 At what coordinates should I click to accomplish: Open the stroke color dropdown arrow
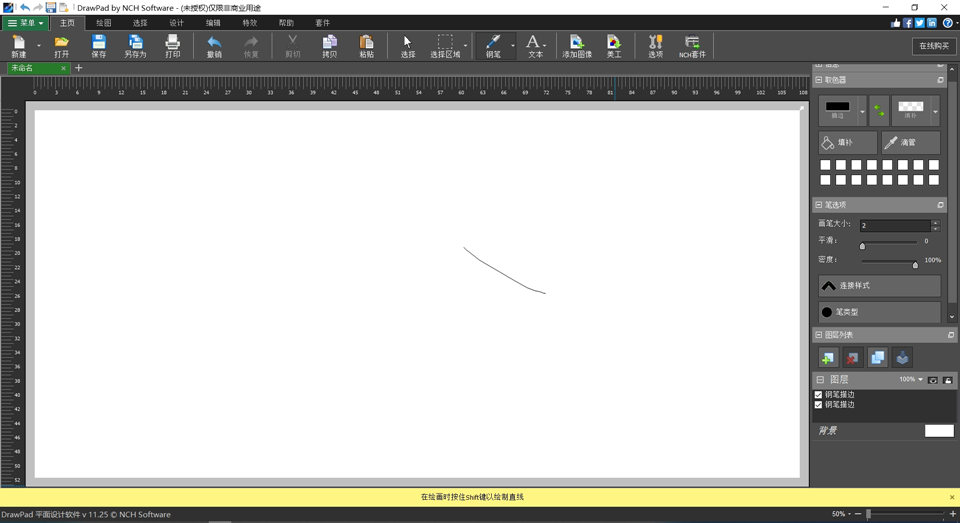(x=862, y=111)
